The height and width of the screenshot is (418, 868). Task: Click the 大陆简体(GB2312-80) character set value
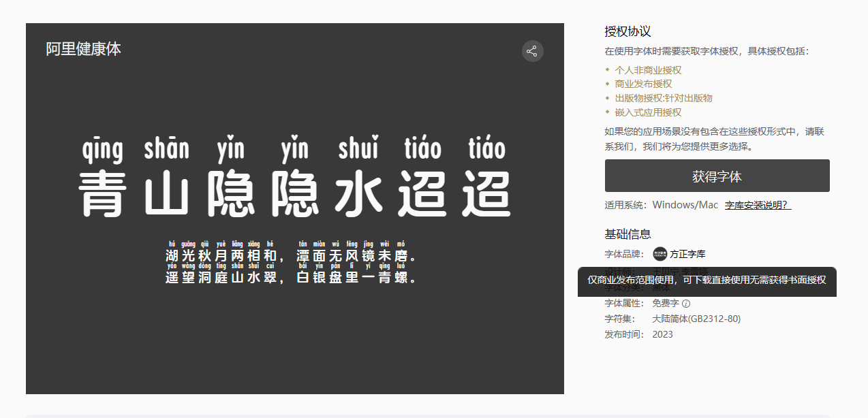point(696,319)
